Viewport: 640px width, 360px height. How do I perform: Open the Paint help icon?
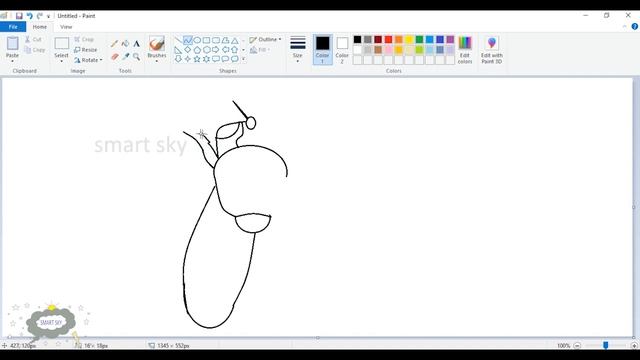point(635,27)
